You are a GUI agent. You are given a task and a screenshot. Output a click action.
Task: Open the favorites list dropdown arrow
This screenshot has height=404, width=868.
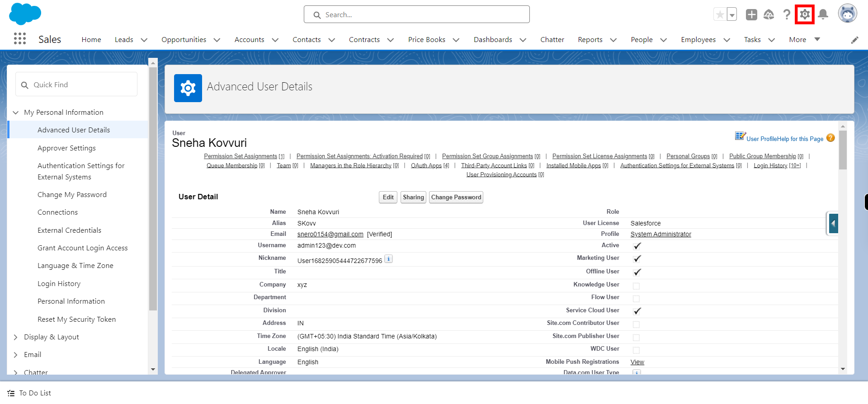(x=732, y=14)
